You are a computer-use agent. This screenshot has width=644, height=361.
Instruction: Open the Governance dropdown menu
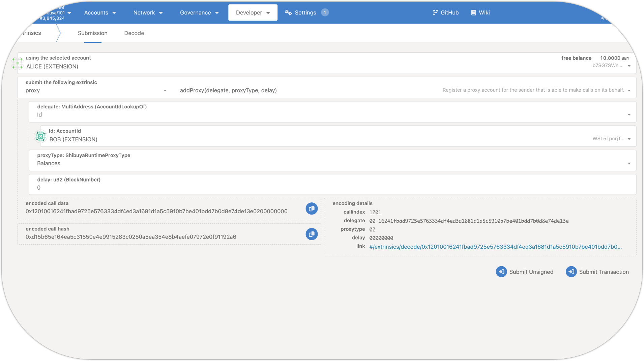point(199,12)
